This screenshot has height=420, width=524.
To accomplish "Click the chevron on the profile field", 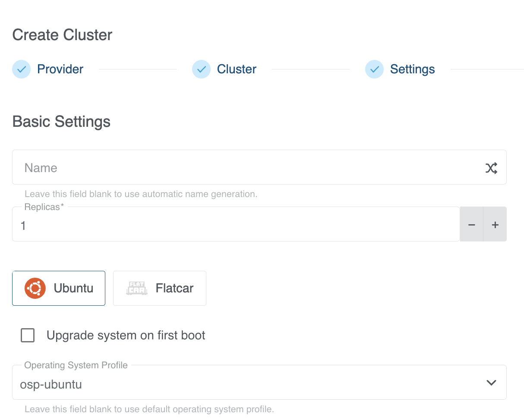I will pyautogui.click(x=491, y=382).
